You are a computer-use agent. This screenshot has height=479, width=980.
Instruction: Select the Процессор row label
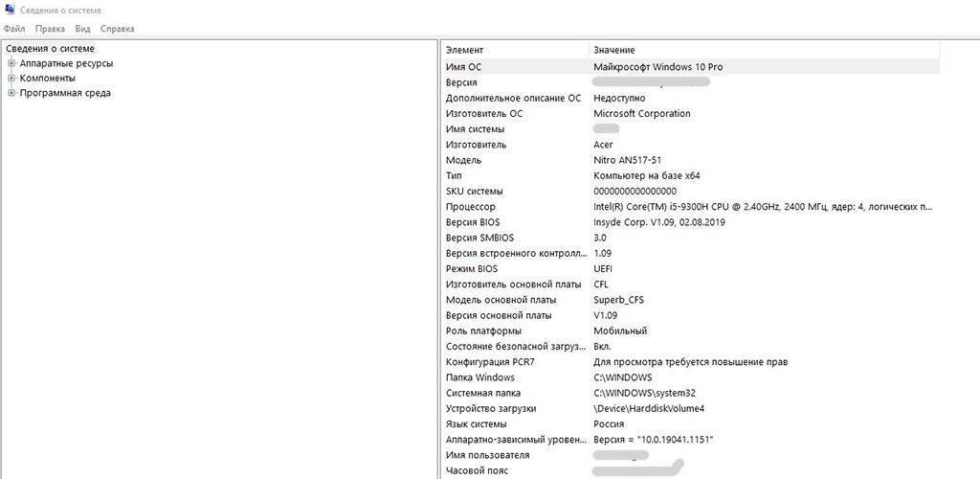tap(471, 206)
